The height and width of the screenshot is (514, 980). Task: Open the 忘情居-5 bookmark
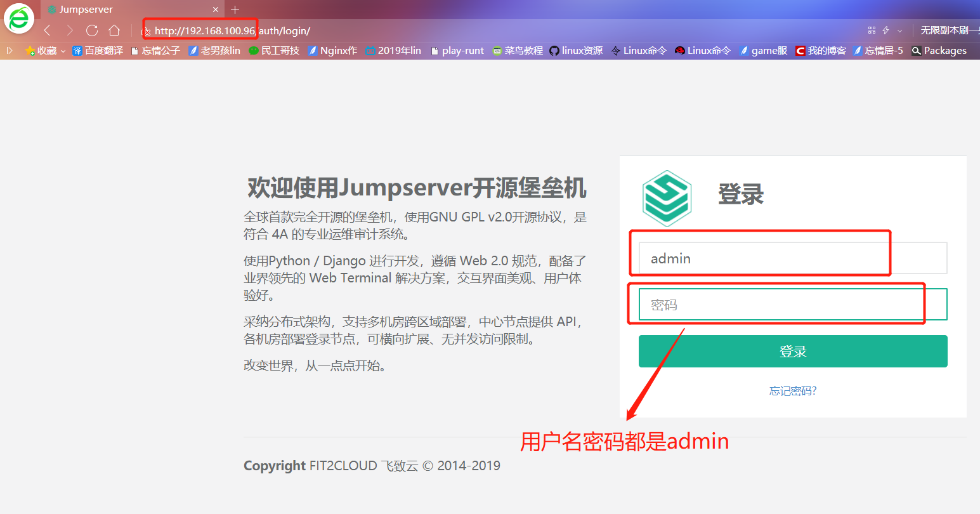(x=878, y=50)
